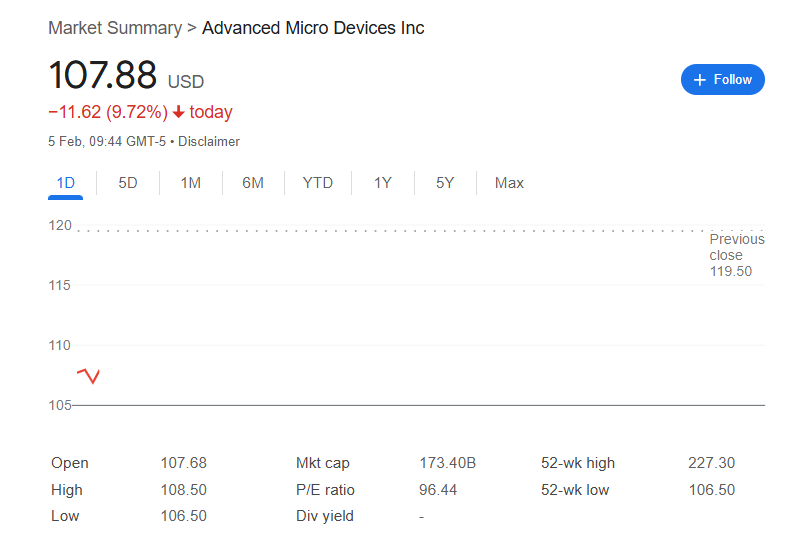Show the 1M chart range
The width and height of the screenshot is (809, 534).
[190, 183]
